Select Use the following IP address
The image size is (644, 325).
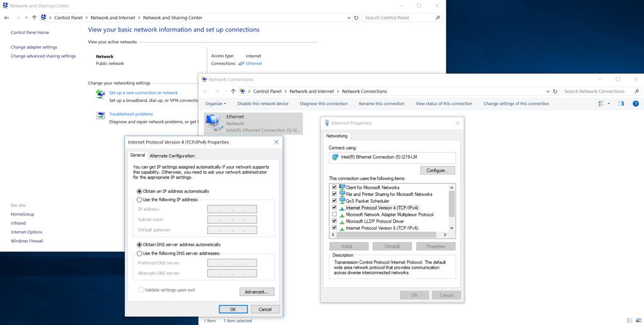139,200
